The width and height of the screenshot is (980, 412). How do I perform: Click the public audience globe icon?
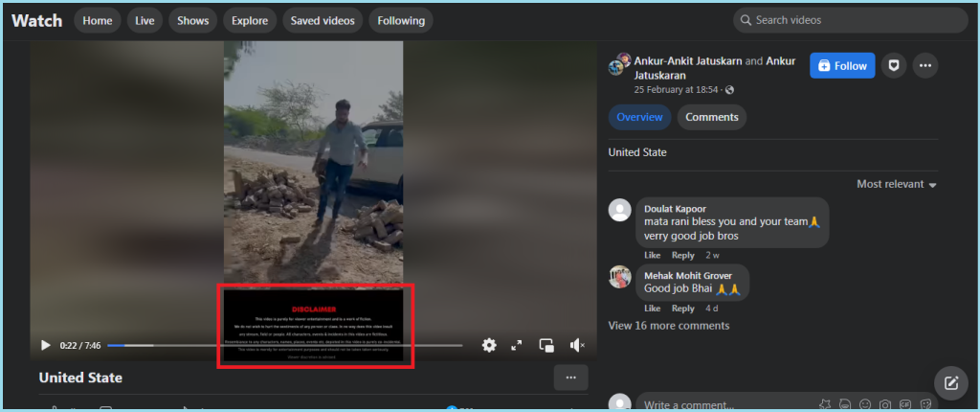tap(729, 90)
